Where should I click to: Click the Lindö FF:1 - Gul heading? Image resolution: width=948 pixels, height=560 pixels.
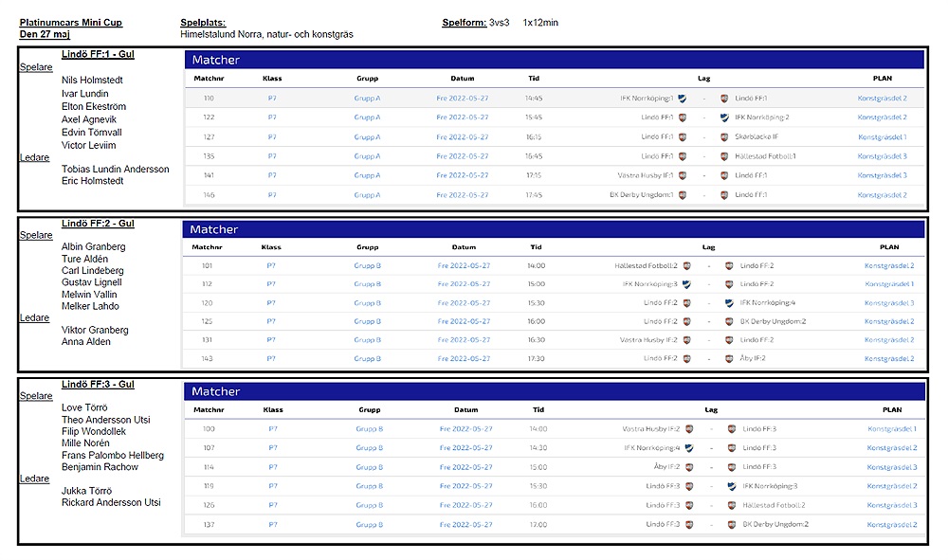(x=98, y=54)
